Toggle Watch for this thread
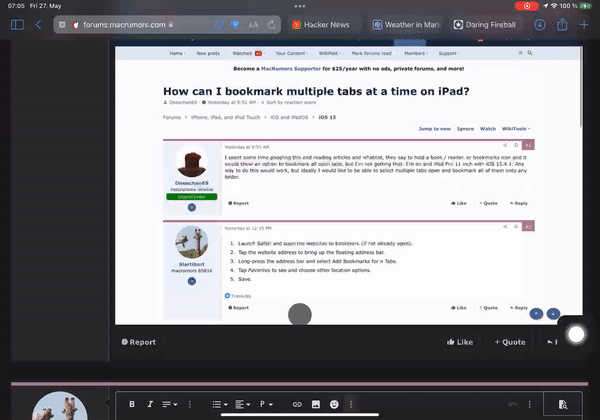The image size is (600, 420). coord(488,129)
